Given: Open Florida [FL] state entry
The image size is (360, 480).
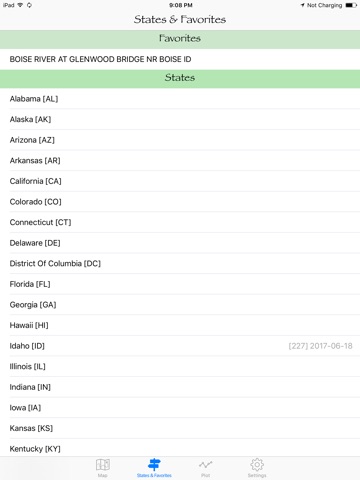Looking at the screenshot, I should point(180,284).
